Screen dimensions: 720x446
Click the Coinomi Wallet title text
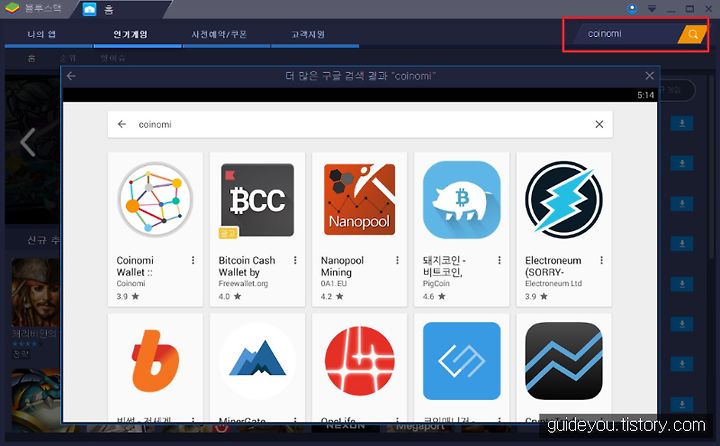(135, 266)
